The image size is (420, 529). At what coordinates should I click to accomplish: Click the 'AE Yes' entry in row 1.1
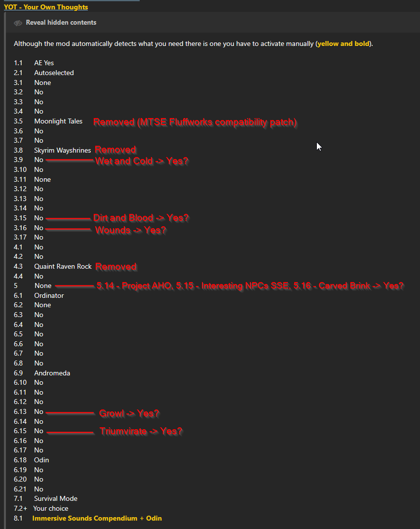click(x=44, y=63)
